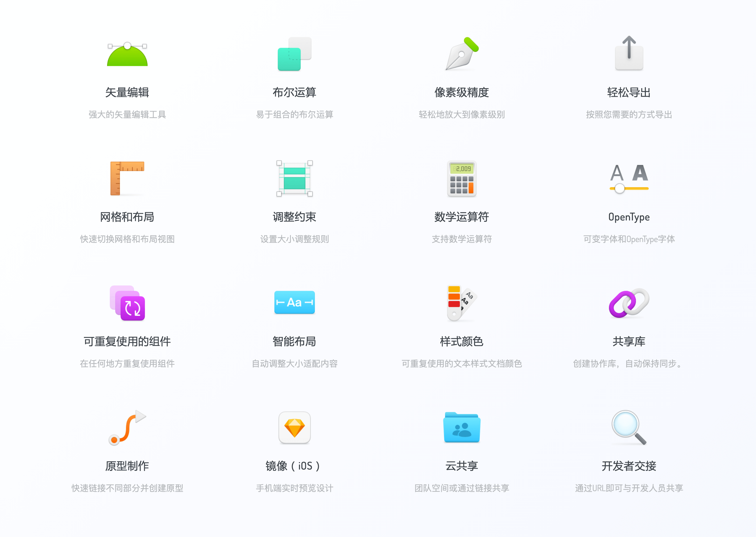
Task: Click the orange prototyping arrow icon
Action: tap(127, 428)
